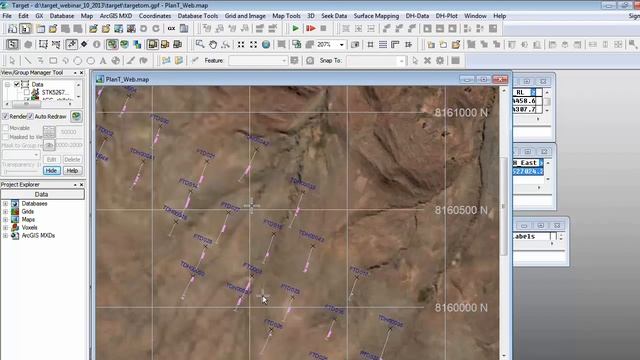Click the gear settings icon near Snap To

coord(440,60)
